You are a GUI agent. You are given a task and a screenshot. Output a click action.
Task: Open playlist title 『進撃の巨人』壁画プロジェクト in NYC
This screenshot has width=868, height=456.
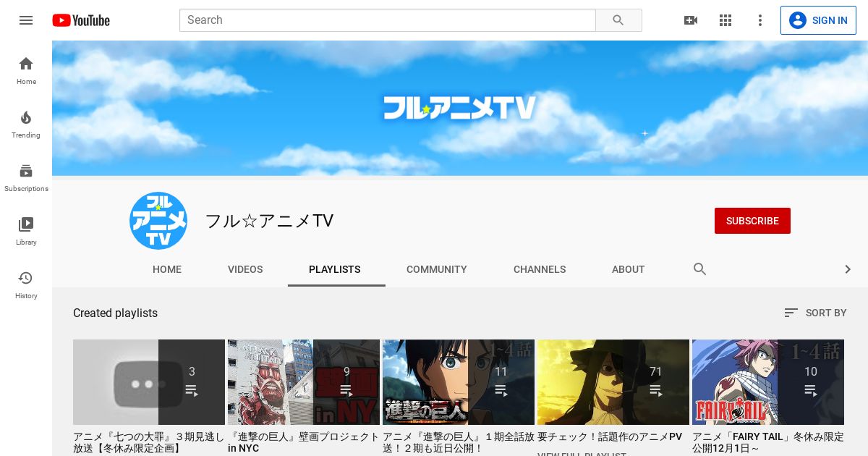point(304,442)
